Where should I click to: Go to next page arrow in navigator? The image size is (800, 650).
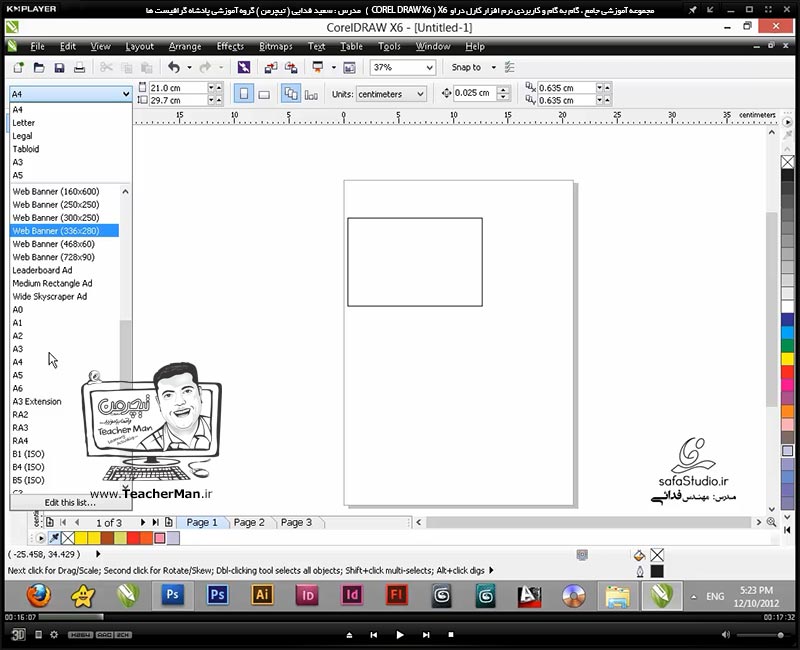point(142,522)
